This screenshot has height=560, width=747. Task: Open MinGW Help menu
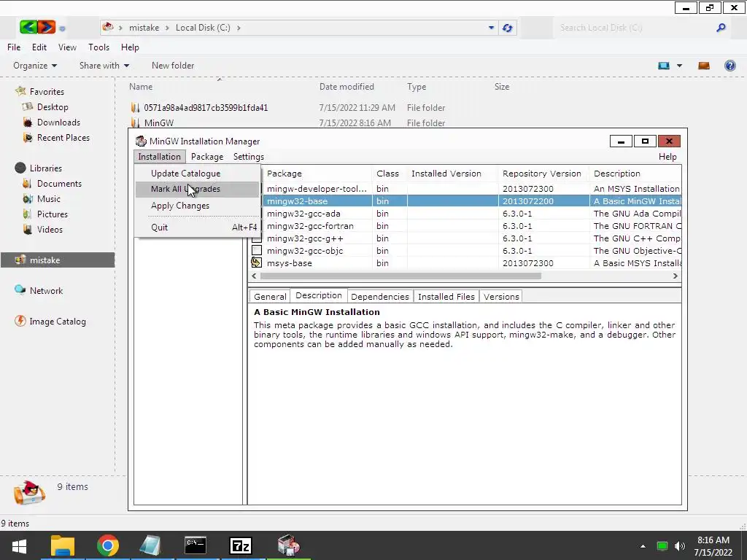point(667,157)
